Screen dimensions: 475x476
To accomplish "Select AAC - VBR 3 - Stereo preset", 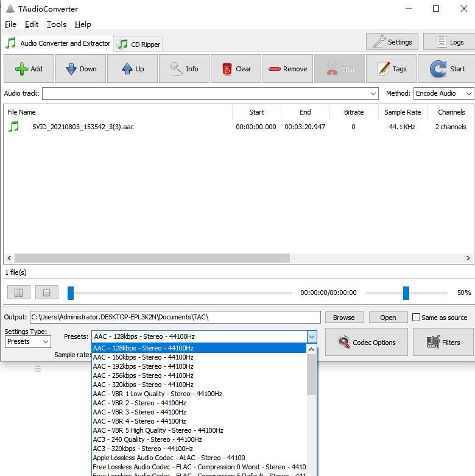I will pos(199,412).
